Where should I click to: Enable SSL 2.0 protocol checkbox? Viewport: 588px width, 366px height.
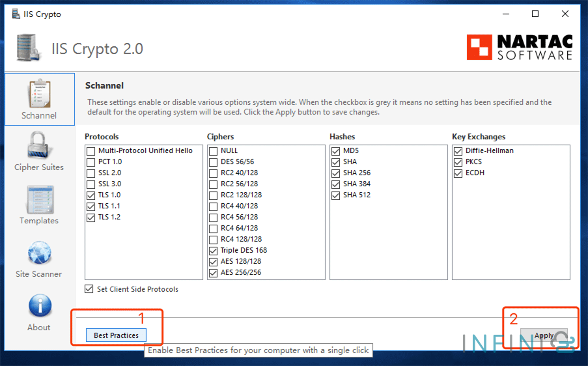coord(91,173)
